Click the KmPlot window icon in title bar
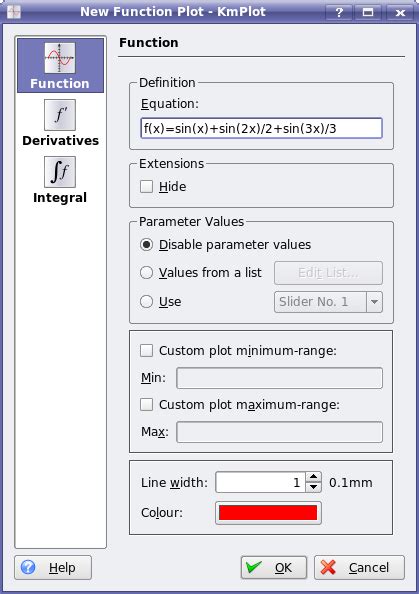 [x=14, y=12]
